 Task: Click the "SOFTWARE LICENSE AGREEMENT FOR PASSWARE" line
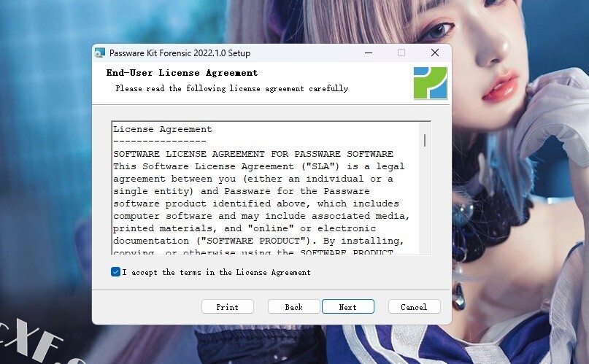[253, 154]
